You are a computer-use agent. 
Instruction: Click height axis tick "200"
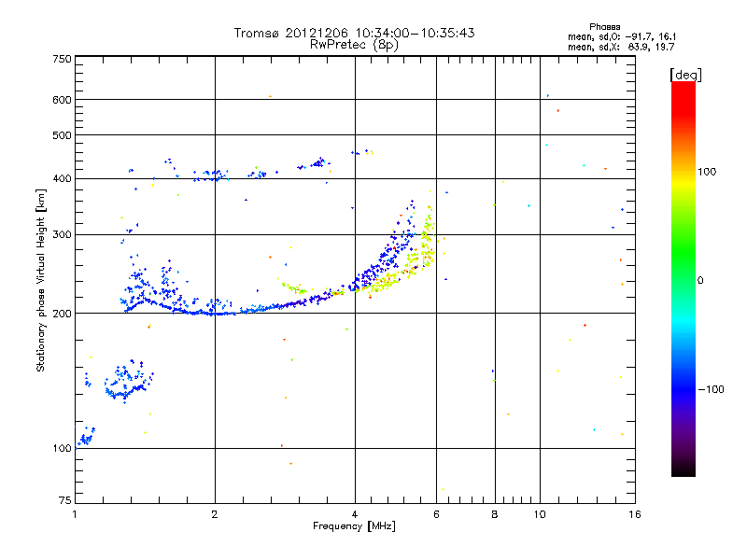coord(63,314)
